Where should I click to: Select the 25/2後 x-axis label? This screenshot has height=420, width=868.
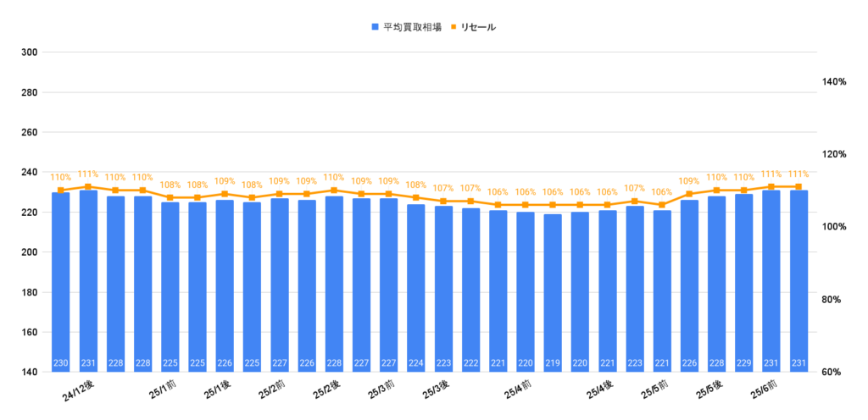pyautogui.click(x=327, y=390)
